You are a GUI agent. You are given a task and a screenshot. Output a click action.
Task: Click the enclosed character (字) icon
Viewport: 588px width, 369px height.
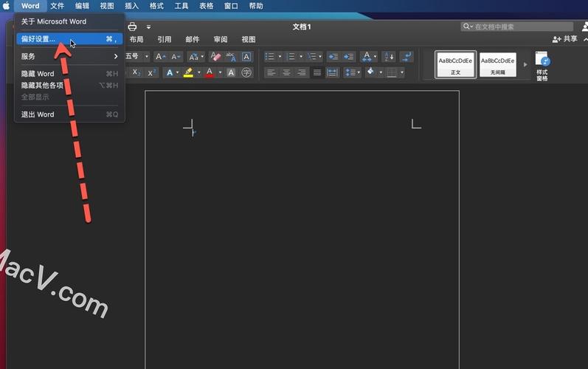pos(246,73)
